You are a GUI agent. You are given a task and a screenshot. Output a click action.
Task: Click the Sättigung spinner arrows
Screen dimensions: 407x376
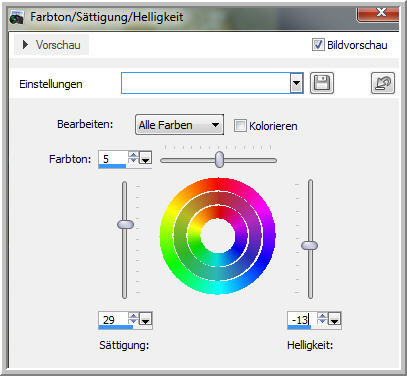pyautogui.click(x=133, y=319)
